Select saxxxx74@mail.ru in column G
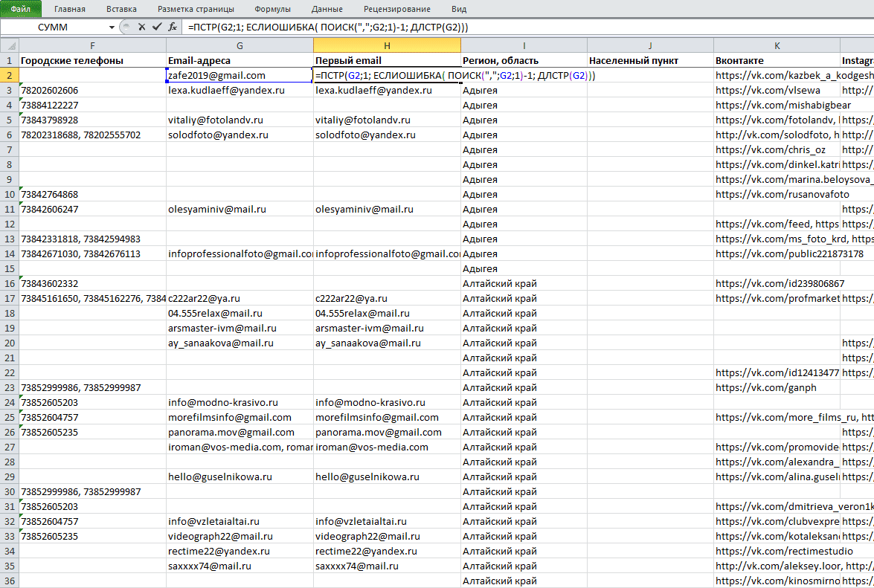Viewport: 874px width, 588px height. [240, 566]
